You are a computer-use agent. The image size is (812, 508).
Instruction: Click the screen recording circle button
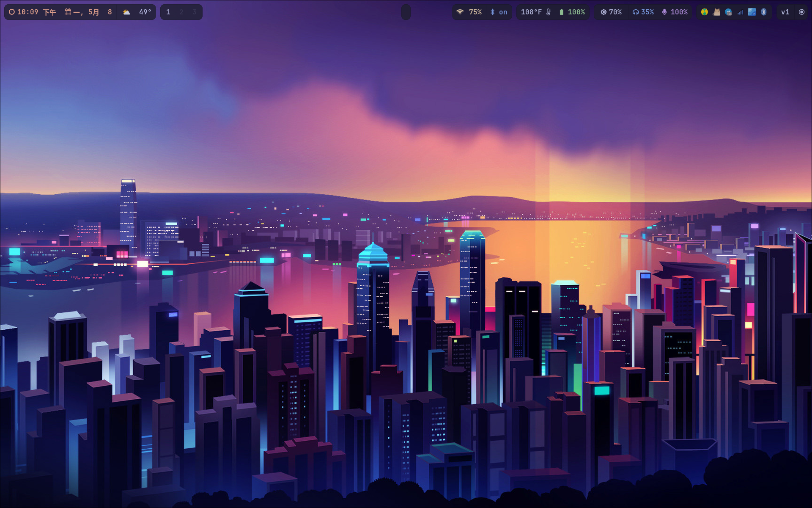(x=801, y=12)
